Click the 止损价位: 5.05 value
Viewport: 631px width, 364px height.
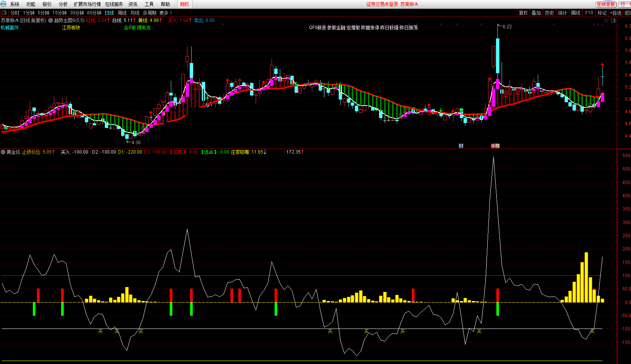click(x=38, y=152)
